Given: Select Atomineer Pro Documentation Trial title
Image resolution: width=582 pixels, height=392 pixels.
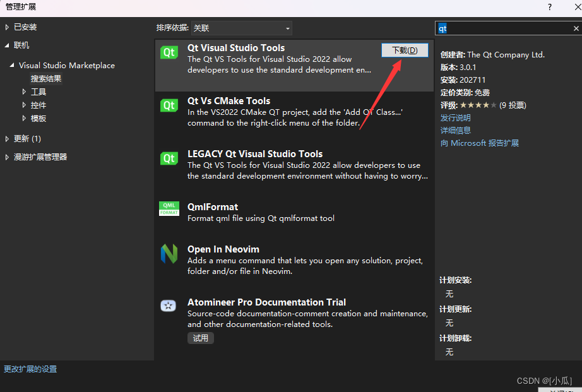Looking at the screenshot, I should click(x=266, y=302).
